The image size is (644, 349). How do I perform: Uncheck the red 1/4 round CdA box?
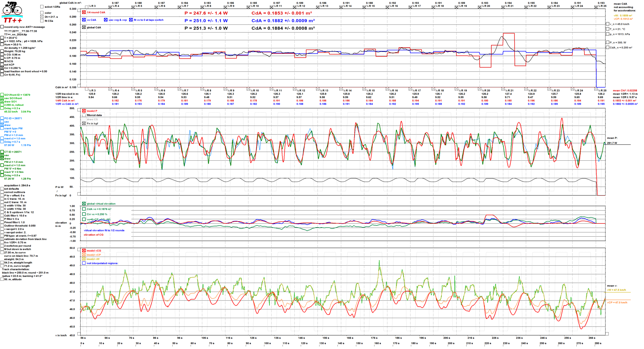84,13
